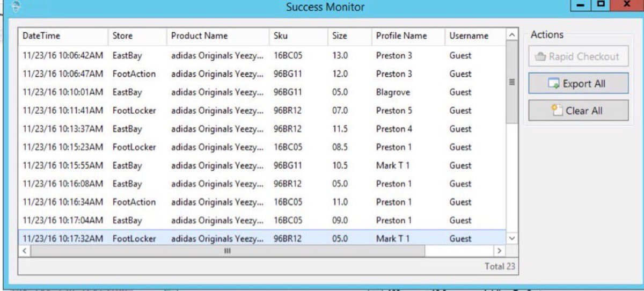Screen dimensions: 644x291
Task: Click the Export All button
Action: click(x=578, y=84)
